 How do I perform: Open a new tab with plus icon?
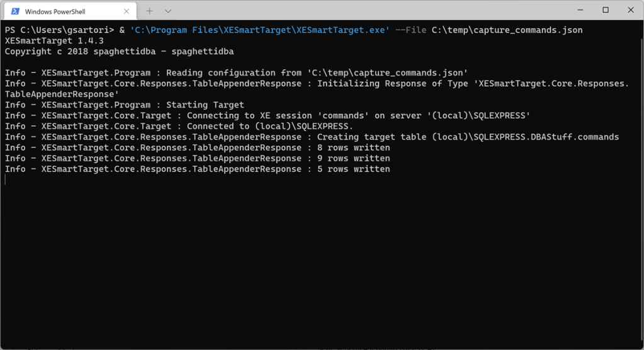click(x=149, y=11)
